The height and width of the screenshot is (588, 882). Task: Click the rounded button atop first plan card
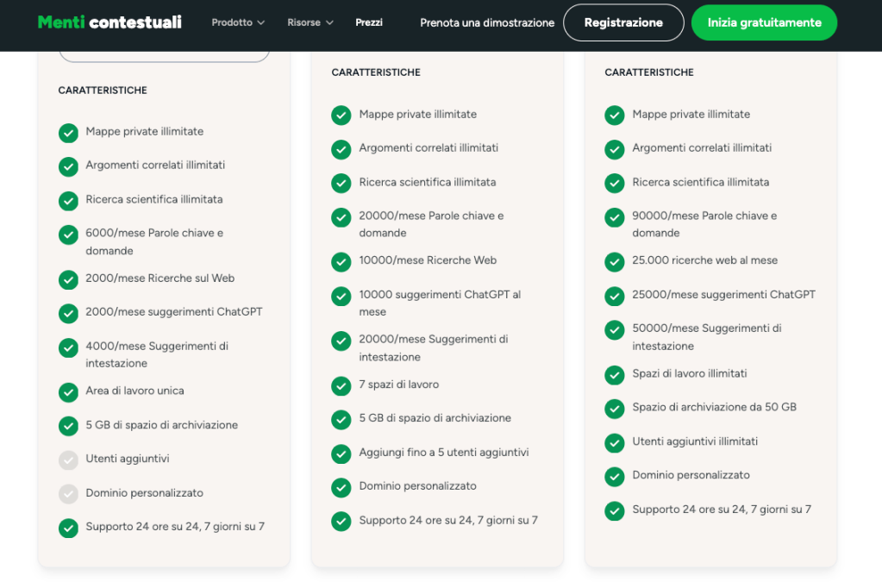coord(164,55)
